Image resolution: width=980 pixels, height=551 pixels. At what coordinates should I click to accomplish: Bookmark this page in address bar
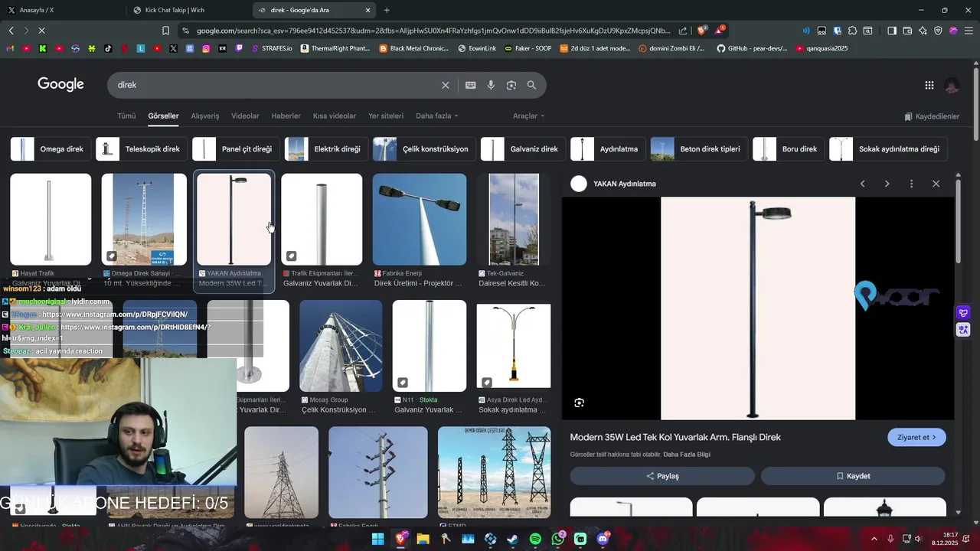[x=165, y=31]
